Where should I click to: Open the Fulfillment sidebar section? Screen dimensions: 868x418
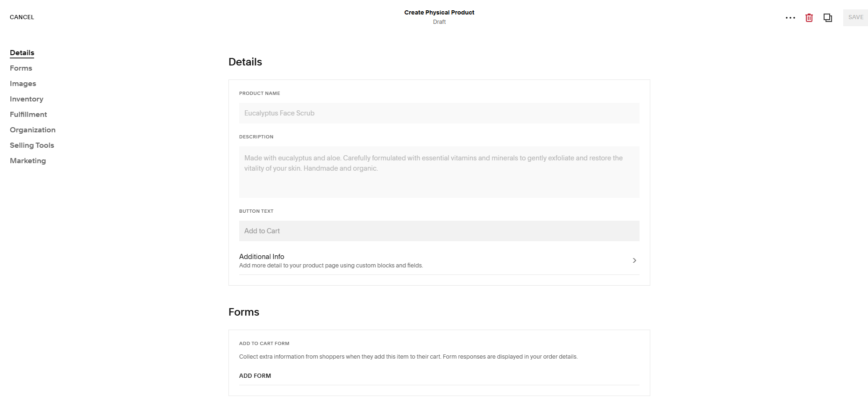click(x=28, y=115)
